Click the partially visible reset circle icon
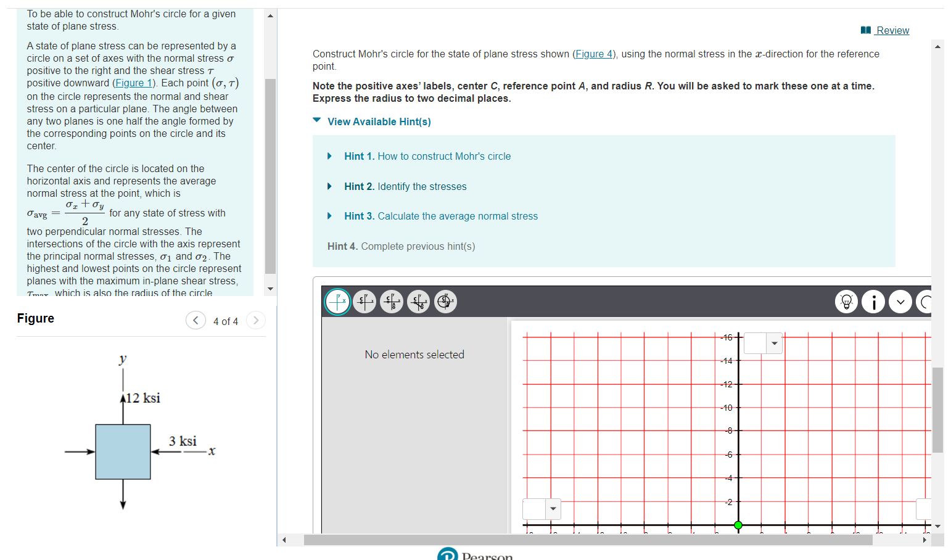The image size is (951, 560). click(x=924, y=302)
